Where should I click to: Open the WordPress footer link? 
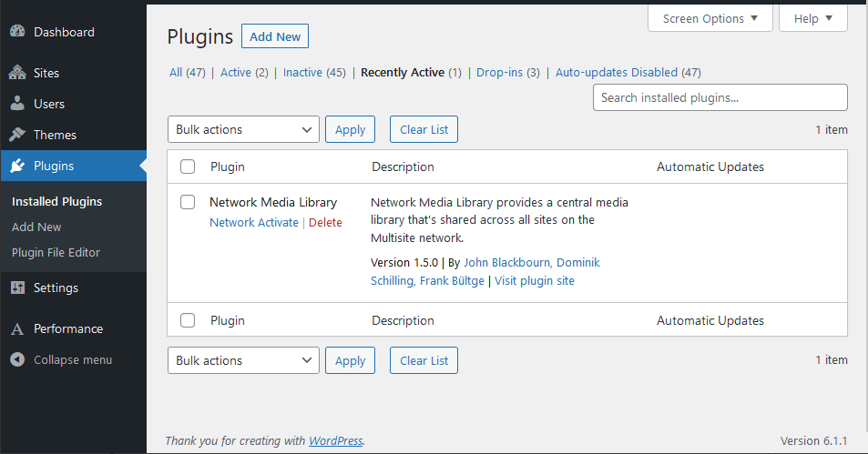[x=335, y=440]
